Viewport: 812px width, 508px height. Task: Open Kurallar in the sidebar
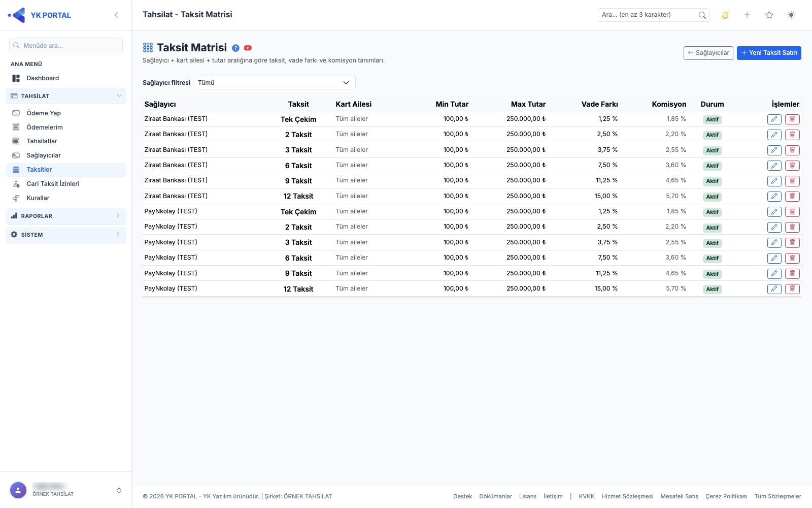click(66, 198)
